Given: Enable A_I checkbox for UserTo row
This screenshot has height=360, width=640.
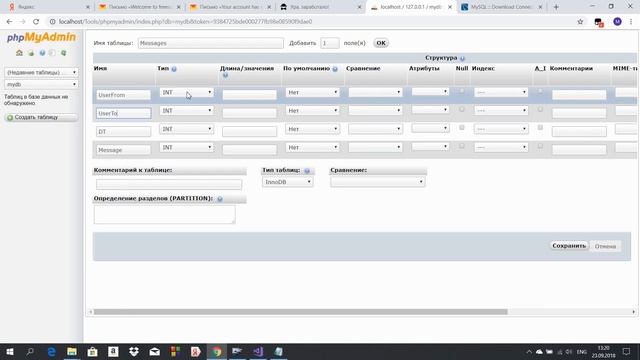Looking at the screenshot, I should [x=540, y=109].
